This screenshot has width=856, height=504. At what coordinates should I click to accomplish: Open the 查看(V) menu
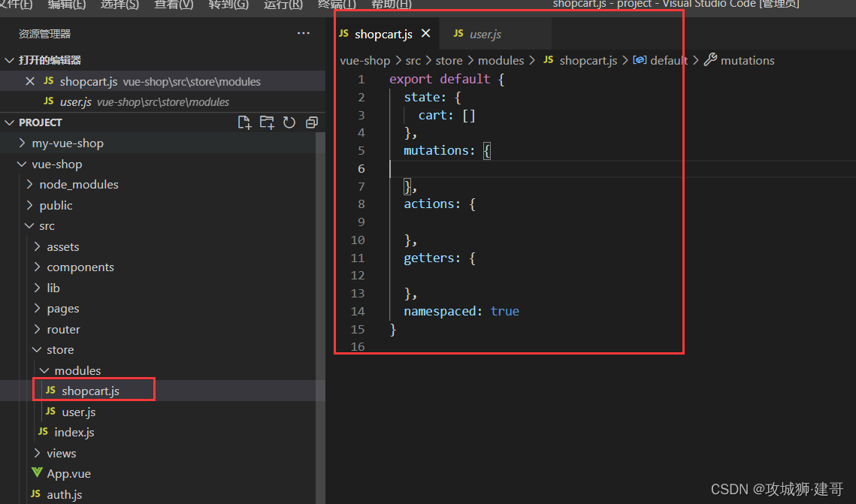tap(174, 5)
